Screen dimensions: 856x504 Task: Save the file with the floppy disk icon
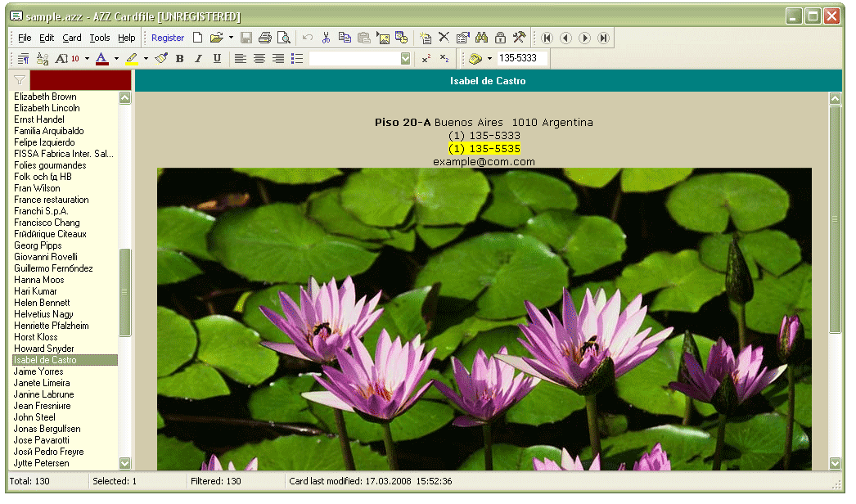point(246,38)
